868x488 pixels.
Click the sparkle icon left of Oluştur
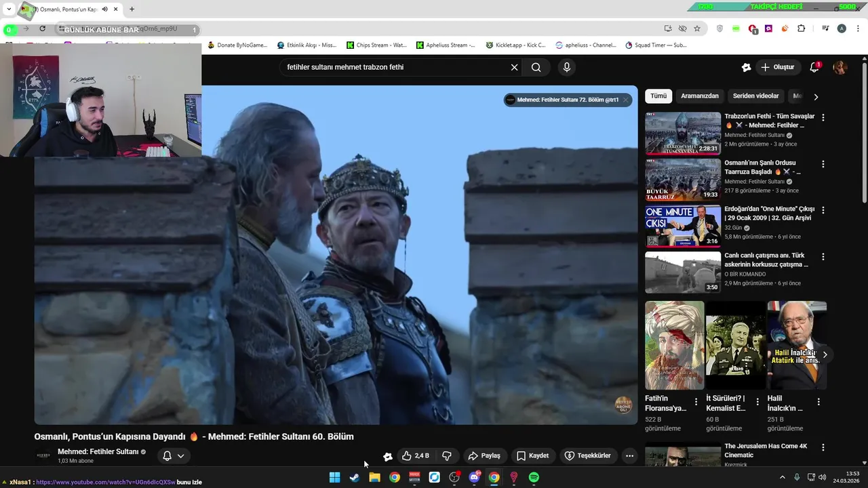(746, 67)
